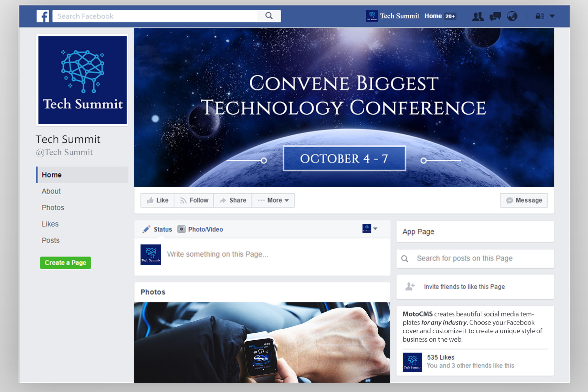Click the Photo/Video camera icon
Image resolution: width=588 pixels, height=392 pixels.
[x=182, y=229]
